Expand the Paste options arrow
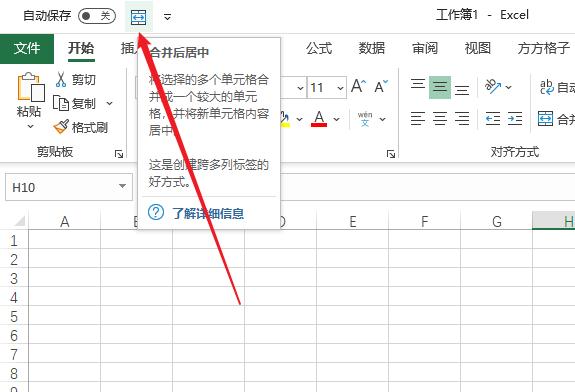Image resolution: width=575 pixels, height=392 pixels. (x=30, y=126)
